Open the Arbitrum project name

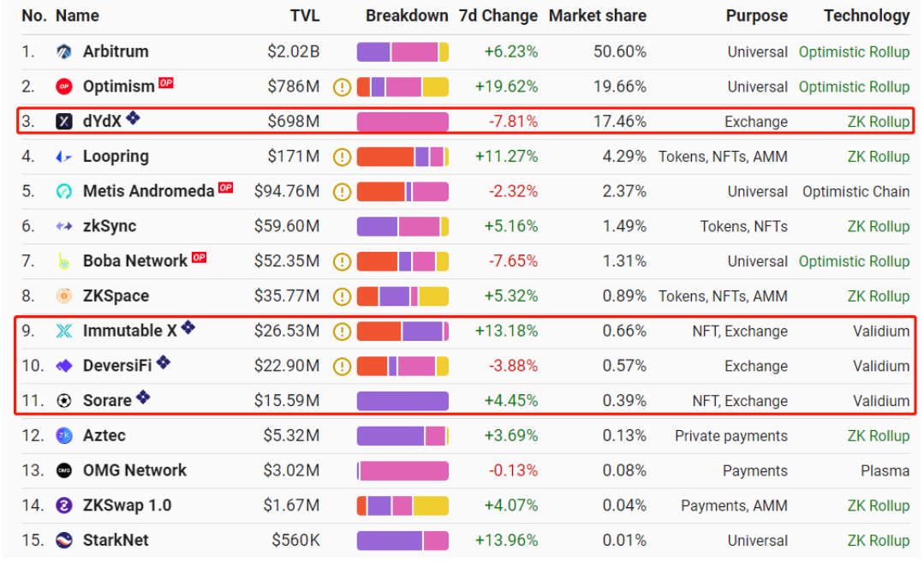[116, 52]
